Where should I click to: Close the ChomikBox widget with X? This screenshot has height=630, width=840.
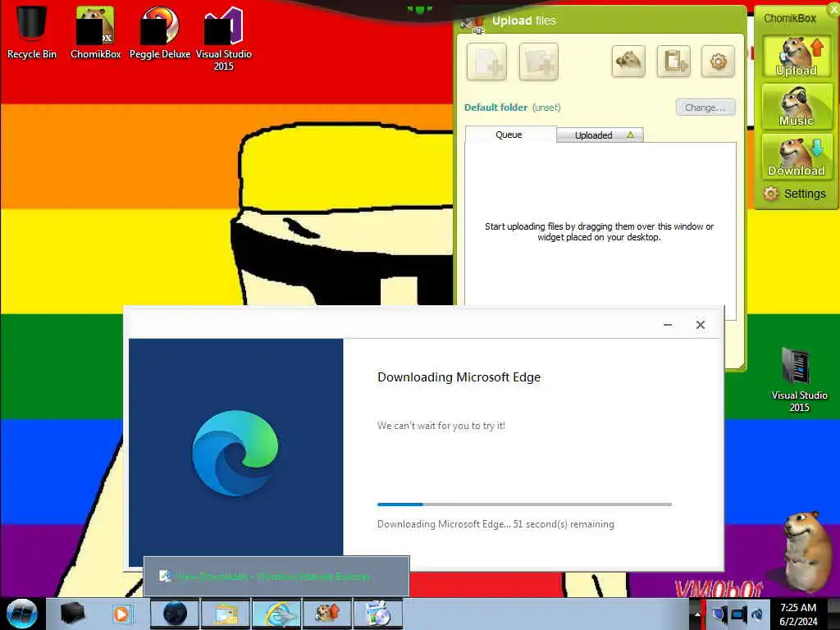coord(834,8)
